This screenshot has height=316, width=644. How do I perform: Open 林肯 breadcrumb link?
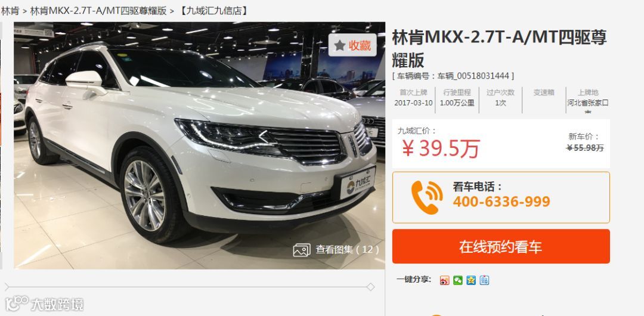[x=10, y=11]
